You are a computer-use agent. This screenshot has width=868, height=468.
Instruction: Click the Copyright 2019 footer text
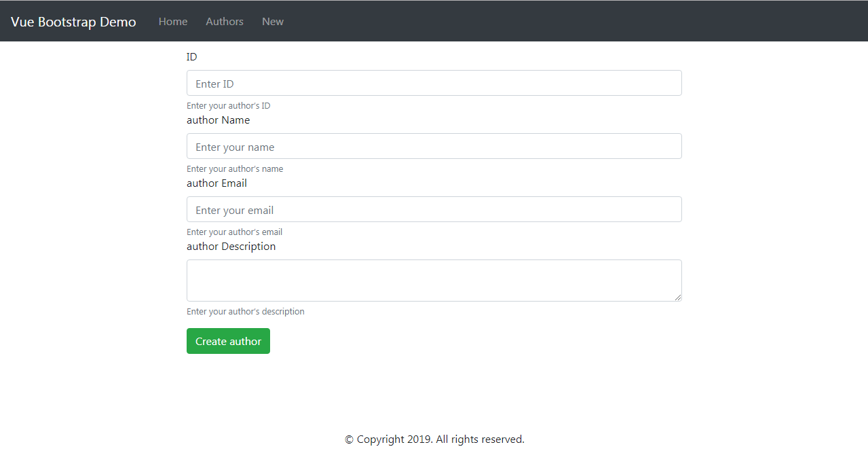coord(434,439)
